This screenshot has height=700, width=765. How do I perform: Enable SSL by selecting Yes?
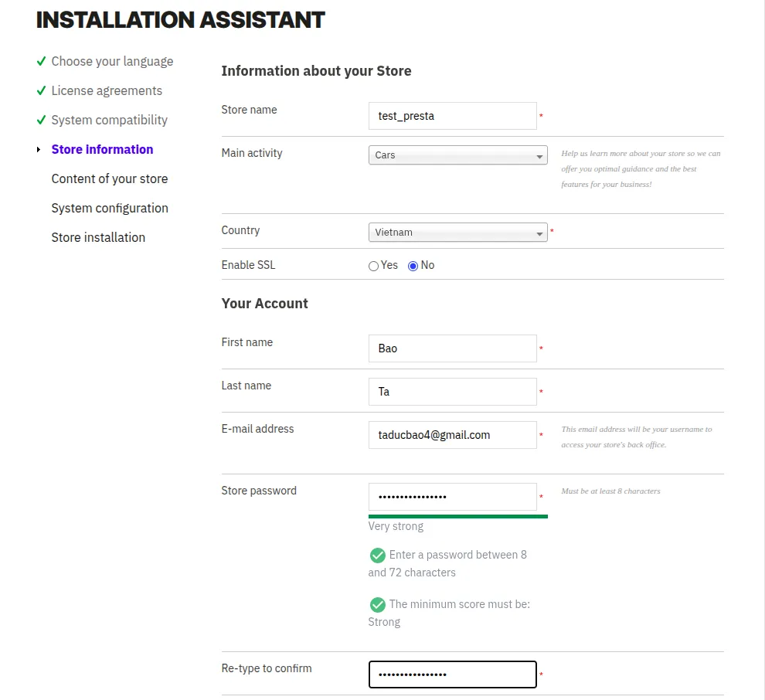(373, 265)
